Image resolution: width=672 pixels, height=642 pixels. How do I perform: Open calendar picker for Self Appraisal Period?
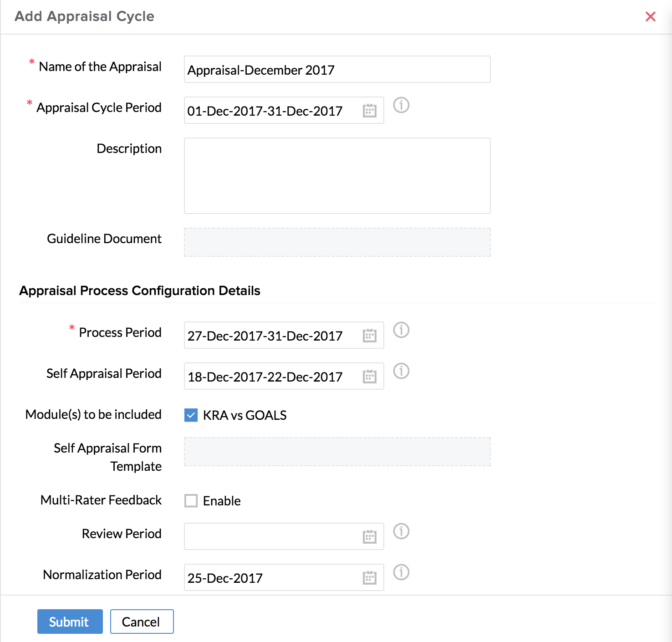(x=369, y=377)
